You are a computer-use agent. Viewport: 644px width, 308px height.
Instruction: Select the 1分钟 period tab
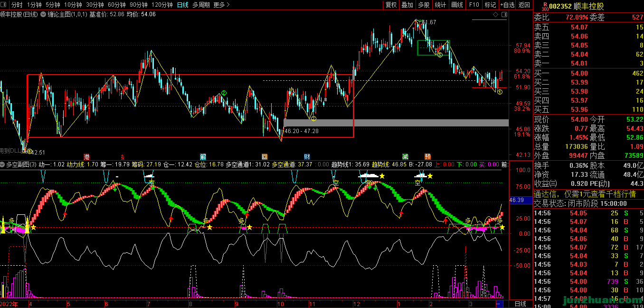click(34, 5)
